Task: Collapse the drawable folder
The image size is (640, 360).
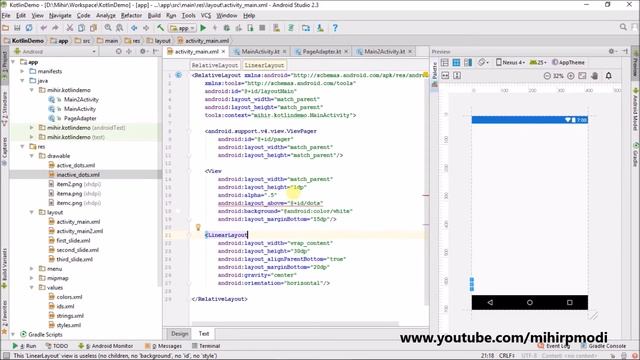Action: tap(31, 156)
